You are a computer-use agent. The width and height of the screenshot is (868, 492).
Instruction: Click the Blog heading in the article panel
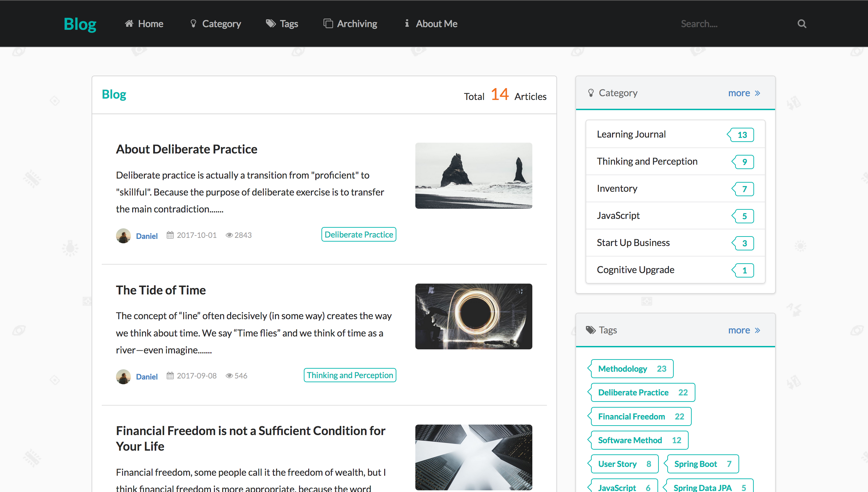114,94
